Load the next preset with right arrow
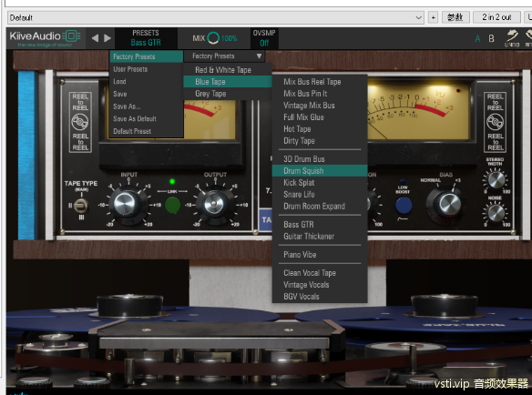532x395 pixels. [107, 38]
